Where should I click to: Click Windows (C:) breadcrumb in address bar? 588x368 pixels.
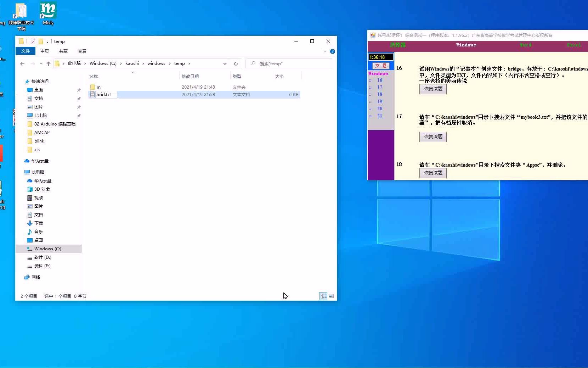coord(103,63)
